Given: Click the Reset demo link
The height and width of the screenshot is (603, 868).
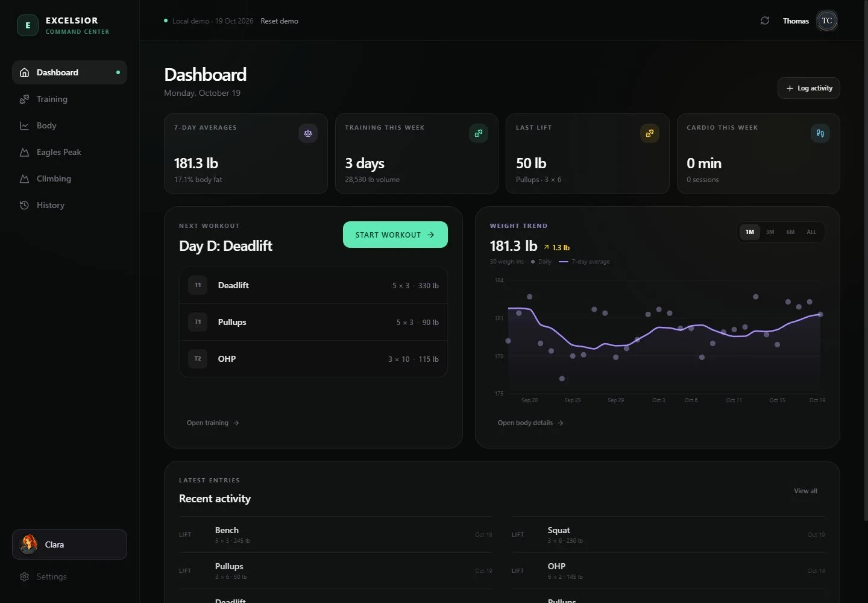Looking at the screenshot, I should 279,21.
